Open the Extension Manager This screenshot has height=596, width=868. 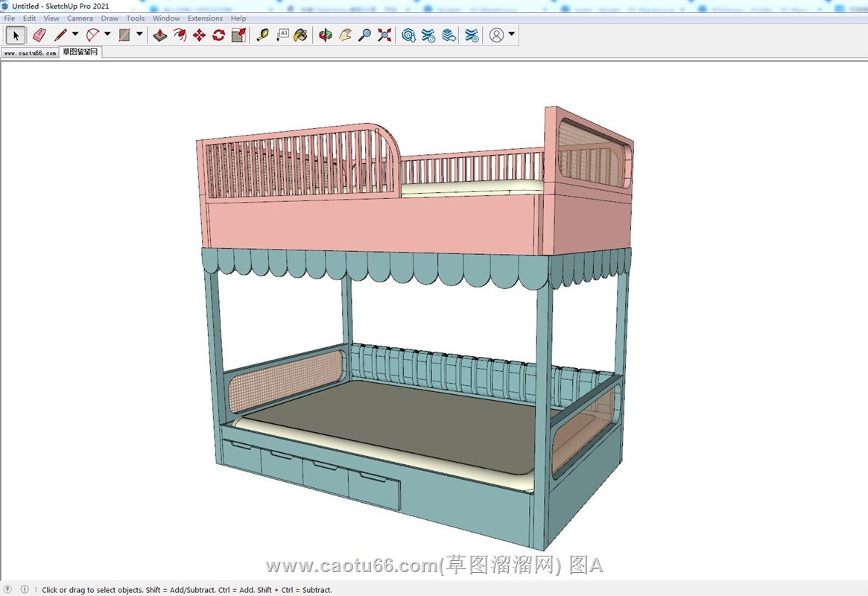coord(472,36)
